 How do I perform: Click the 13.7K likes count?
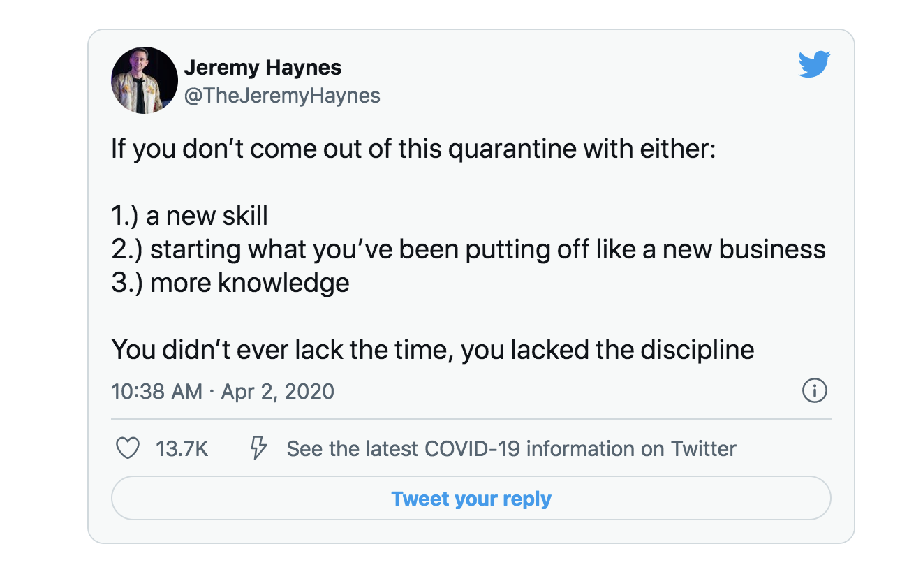[x=182, y=448]
